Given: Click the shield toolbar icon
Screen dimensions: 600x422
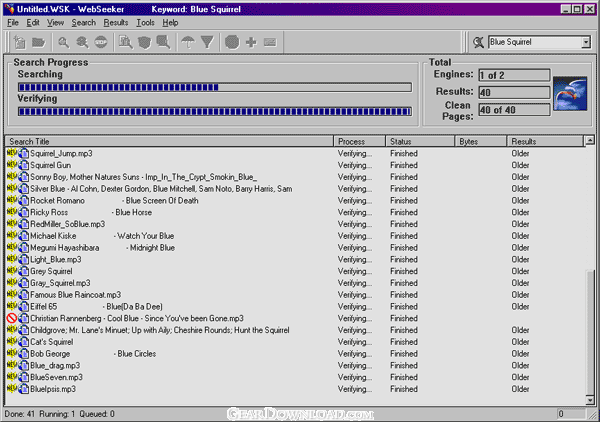Looking at the screenshot, I should (144, 42).
